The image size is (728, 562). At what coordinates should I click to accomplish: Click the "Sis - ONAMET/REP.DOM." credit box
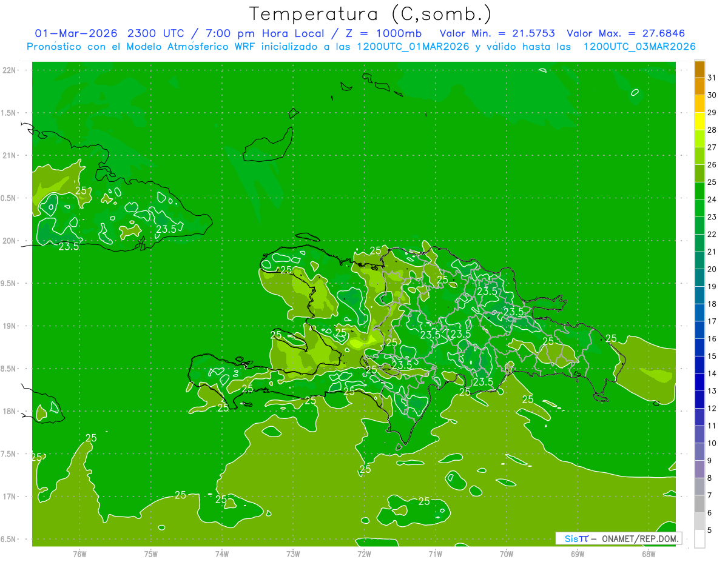click(618, 538)
